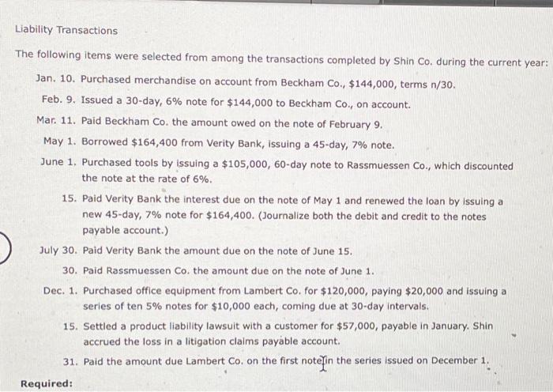The width and height of the screenshot is (553, 392).
Task: Click "Paid the amount due Lambert Co." line
Action: coord(286,361)
